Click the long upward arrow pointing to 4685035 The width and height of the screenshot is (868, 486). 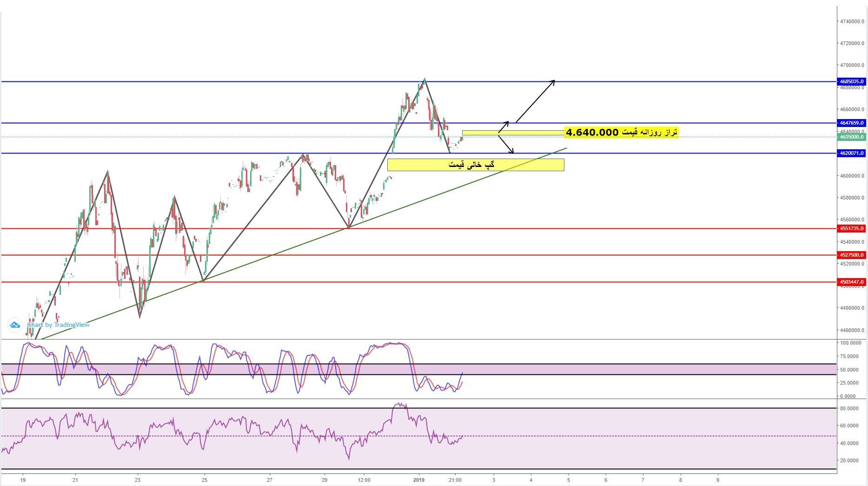click(535, 101)
